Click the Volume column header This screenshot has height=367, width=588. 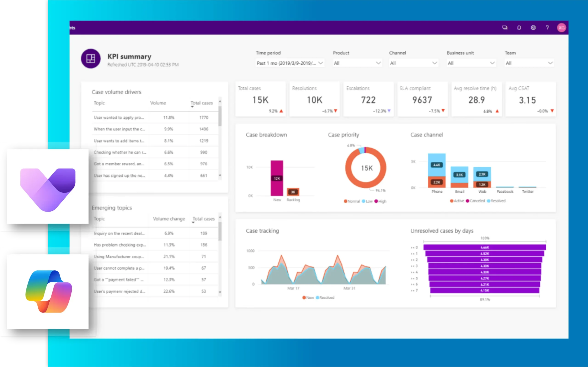(158, 103)
